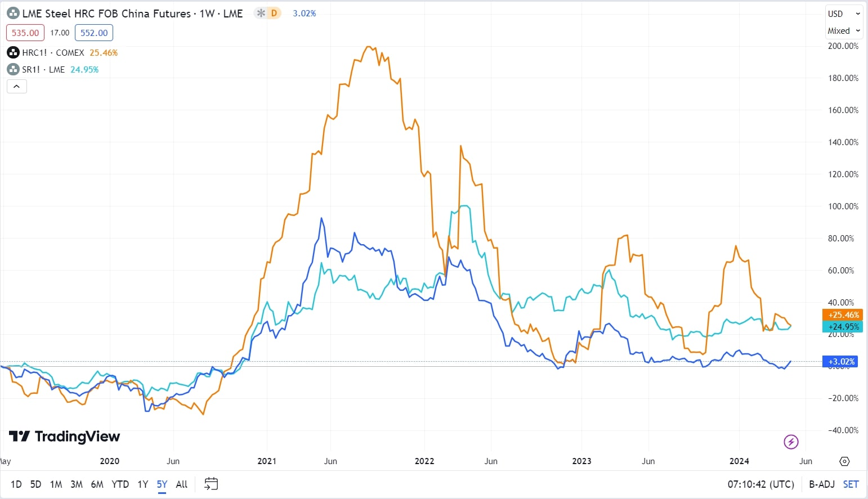868x499 pixels.
Task: Open the Go to Date dialog icon
Action: pyautogui.click(x=211, y=484)
